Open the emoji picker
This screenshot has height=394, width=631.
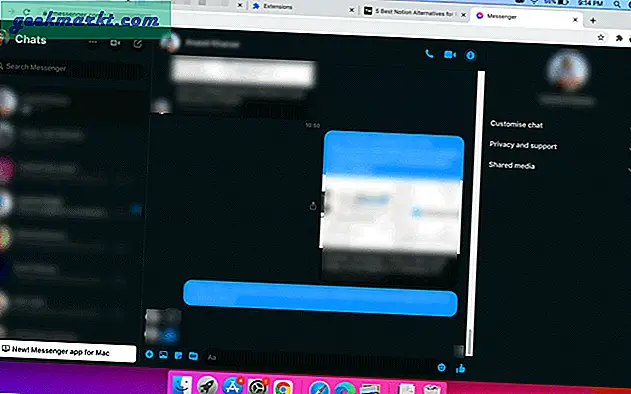[x=441, y=367]
